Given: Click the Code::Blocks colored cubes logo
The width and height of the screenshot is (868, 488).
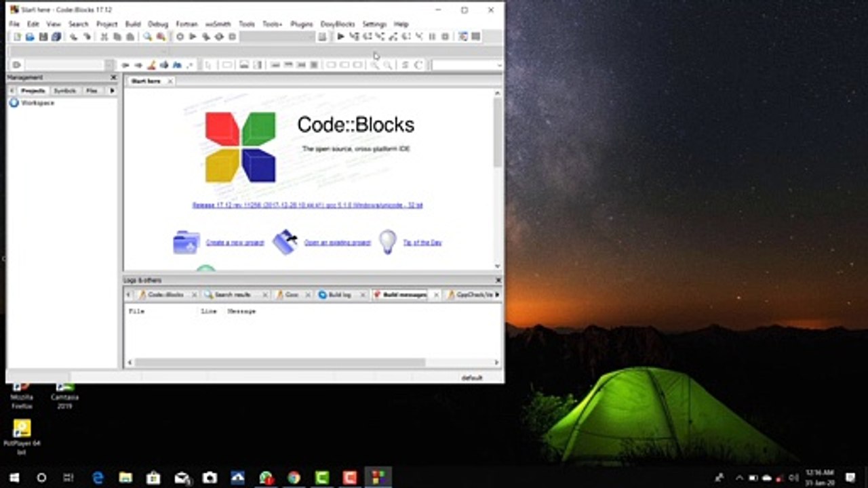Looking at the screenshot, I should (241, 147).
